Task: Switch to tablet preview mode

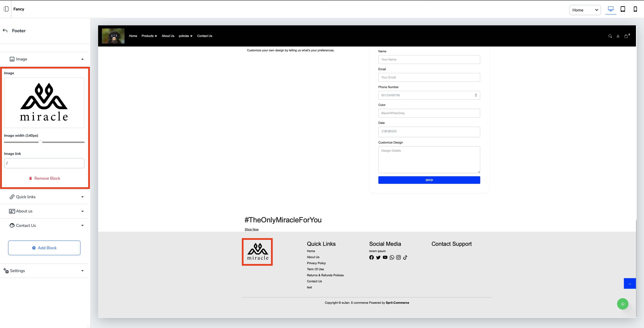Action: (x=623, y=9)
